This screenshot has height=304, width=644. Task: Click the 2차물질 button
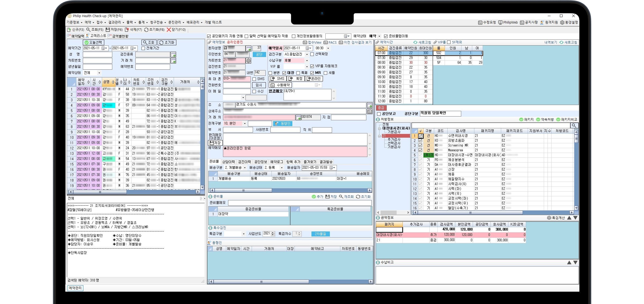(x=320, y=234)
